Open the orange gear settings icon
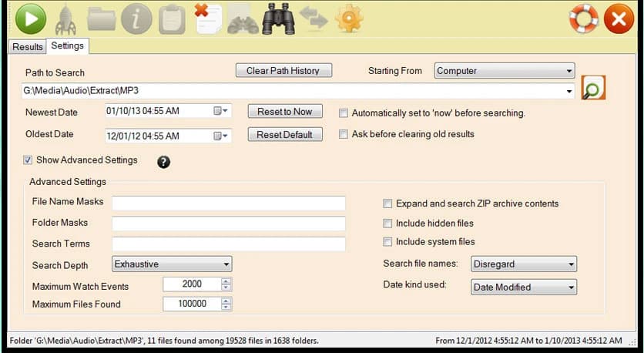Screen dimensions: 644x353 click(349, 18)
